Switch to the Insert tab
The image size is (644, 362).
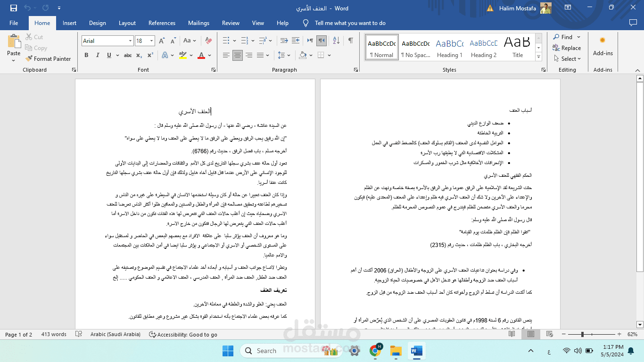(x=69, y=23)
